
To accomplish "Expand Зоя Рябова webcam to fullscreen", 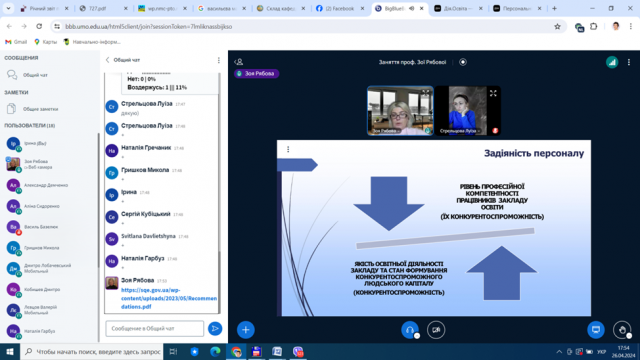I will pos(426,93).
